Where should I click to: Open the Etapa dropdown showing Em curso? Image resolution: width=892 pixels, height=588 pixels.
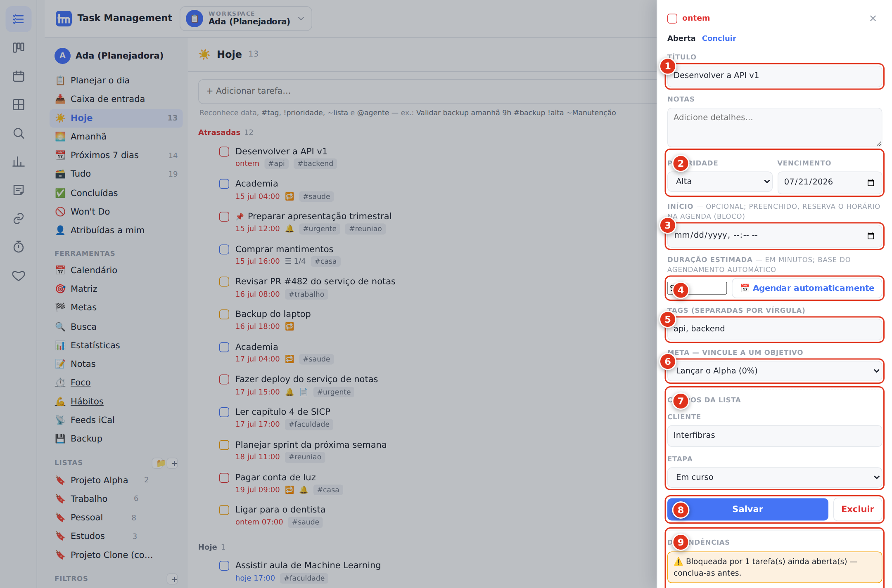tap(775, 477)
